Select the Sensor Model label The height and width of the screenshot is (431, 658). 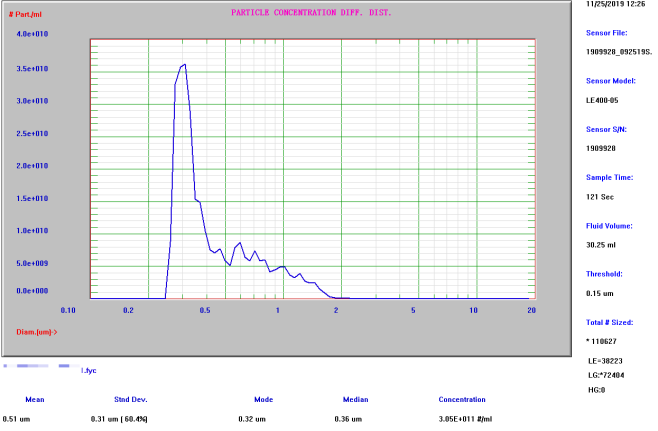click(611, 81)
